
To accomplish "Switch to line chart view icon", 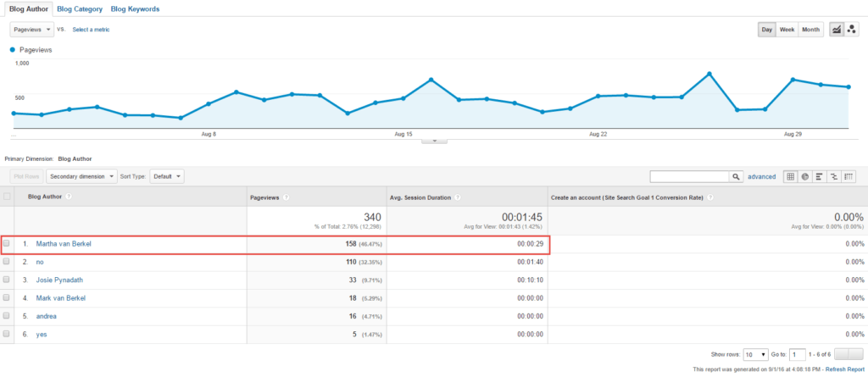I will 837,30.
